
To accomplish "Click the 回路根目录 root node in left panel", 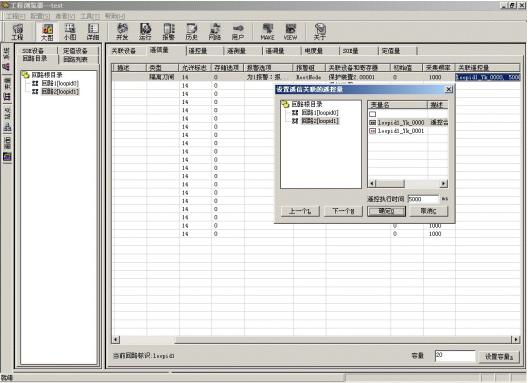I will [47, 75].
